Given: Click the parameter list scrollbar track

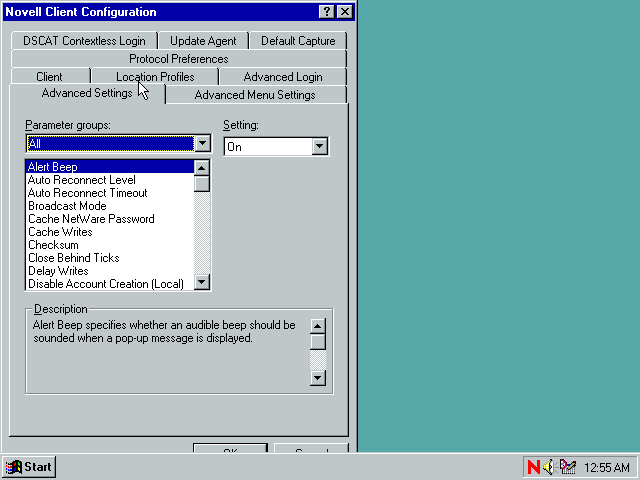Looking at the screenshot, I should 202,233.
